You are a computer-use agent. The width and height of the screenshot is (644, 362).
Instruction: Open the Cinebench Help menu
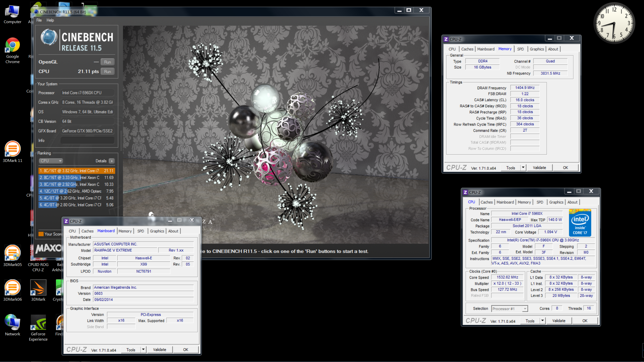(x=50, y=20)
